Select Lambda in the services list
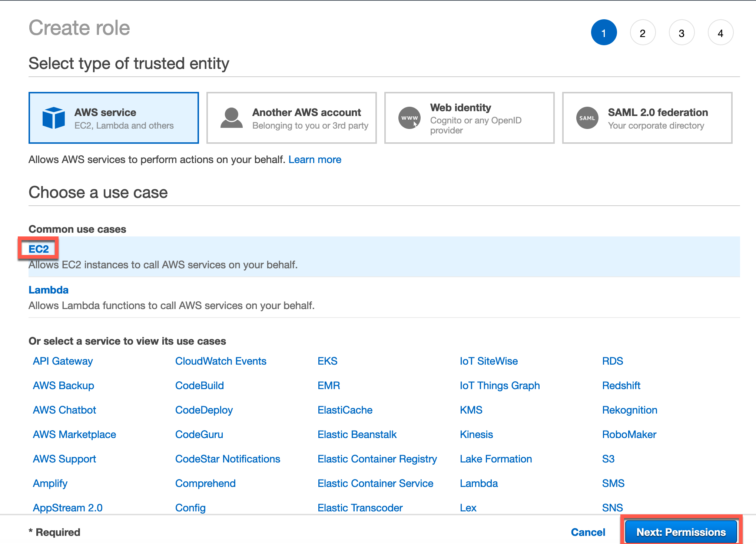This screenshot has width=756, height=544. (479, 483)
